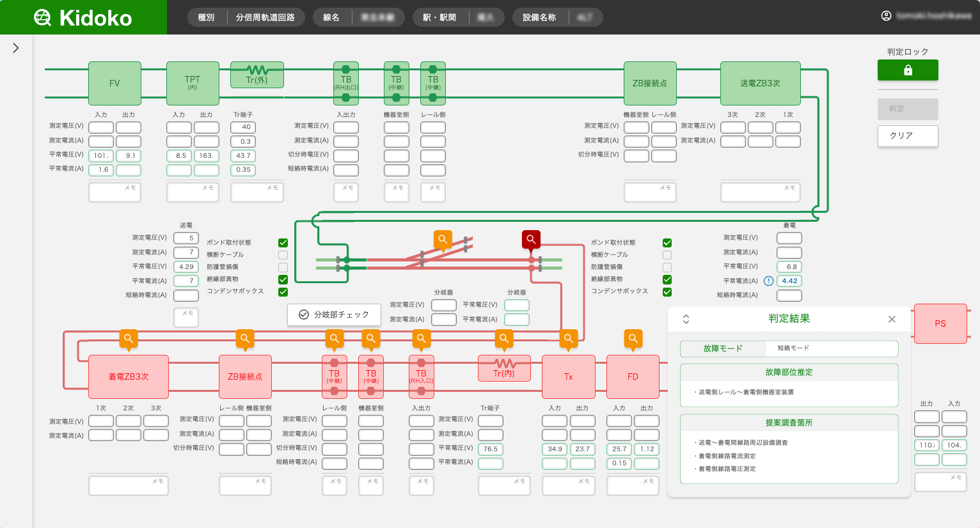Viewport: 980px width, 528px height.
Task: Enable the 送電 side 横断ケーブル checkbox
Action: pos(283,255)
